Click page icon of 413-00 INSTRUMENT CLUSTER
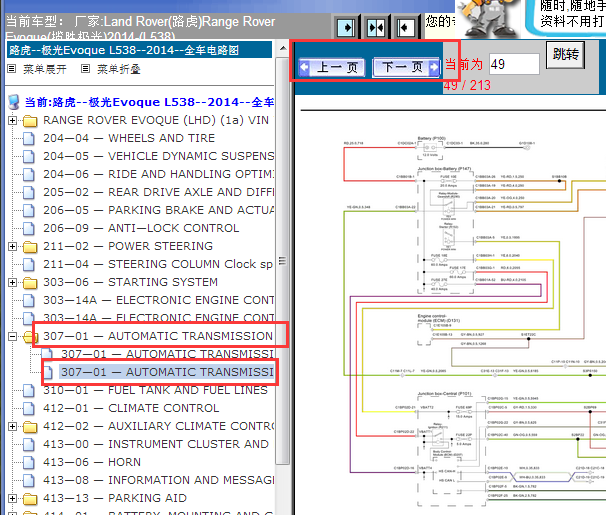The image size is (606, 515). coord(29,445)
